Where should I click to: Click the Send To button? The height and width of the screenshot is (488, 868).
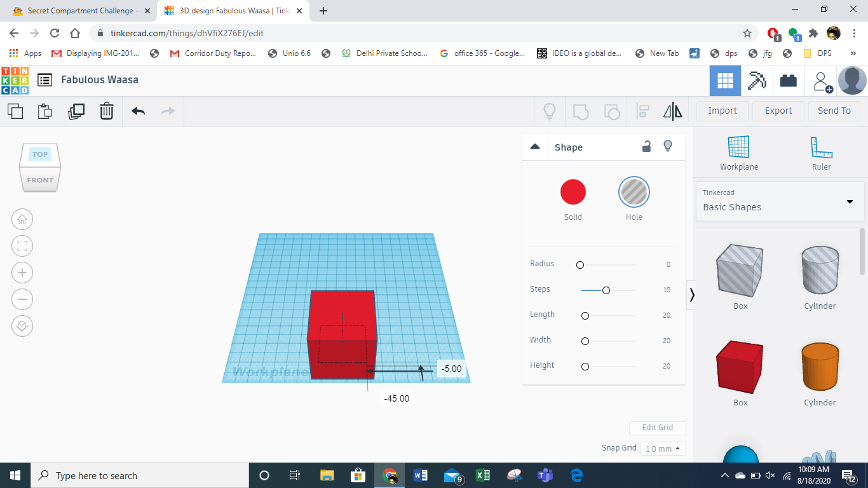tap(834, 111)
